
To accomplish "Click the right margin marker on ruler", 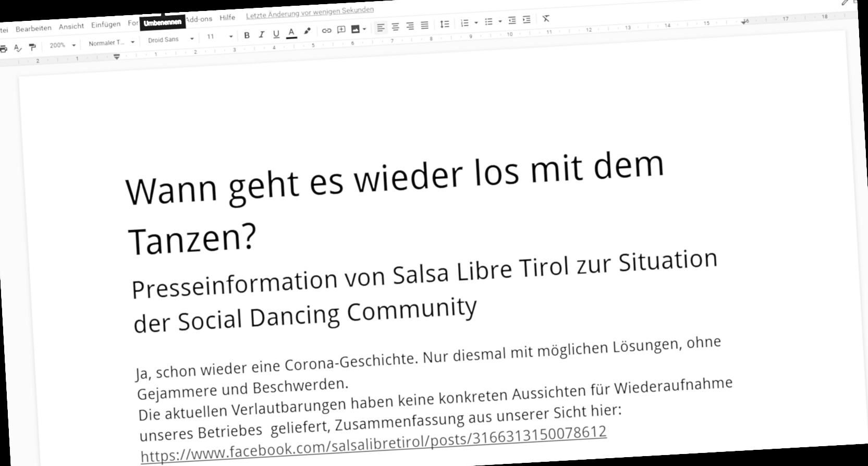I will click(x=745, y=22).
